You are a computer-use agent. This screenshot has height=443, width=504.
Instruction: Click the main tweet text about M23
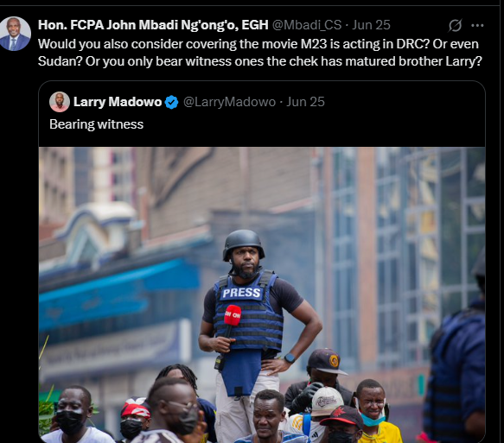[x=259, y=53]
